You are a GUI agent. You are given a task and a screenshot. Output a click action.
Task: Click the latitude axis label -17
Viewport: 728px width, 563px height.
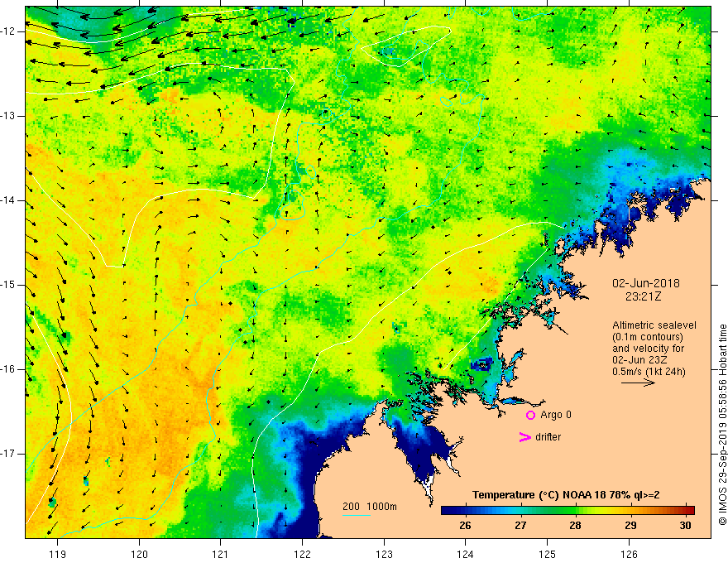pos(10,454)
